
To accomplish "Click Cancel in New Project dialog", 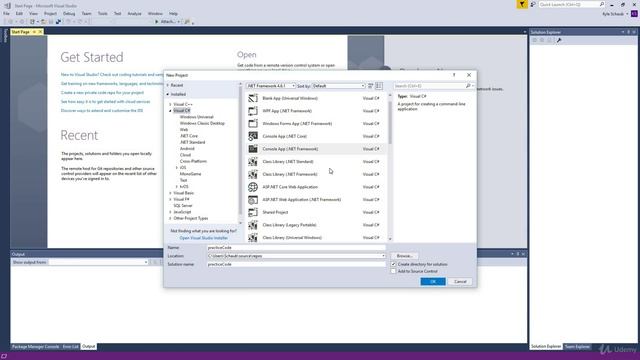I will [460, 282].
